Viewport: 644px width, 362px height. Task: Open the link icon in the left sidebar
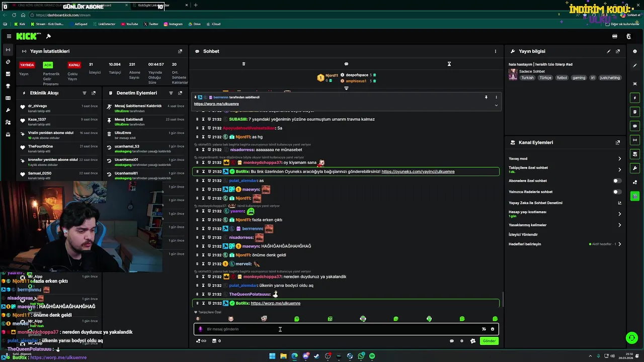8,62
